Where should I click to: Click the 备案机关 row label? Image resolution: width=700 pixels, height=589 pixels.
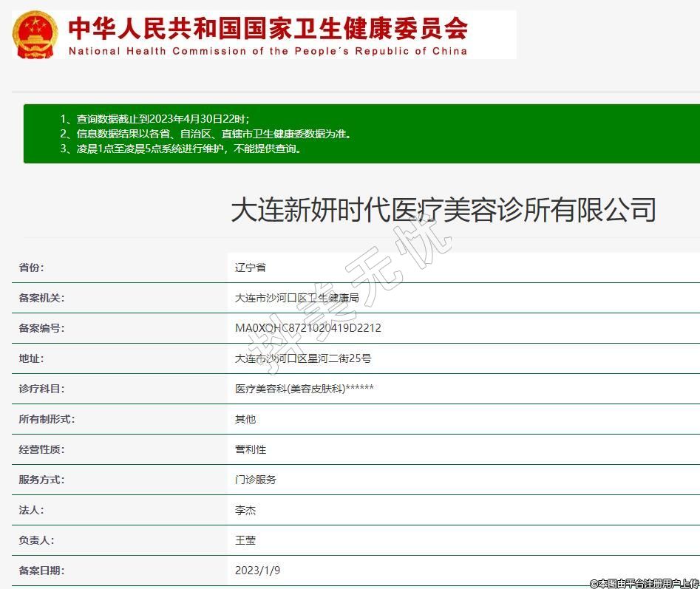coord(41,298)
